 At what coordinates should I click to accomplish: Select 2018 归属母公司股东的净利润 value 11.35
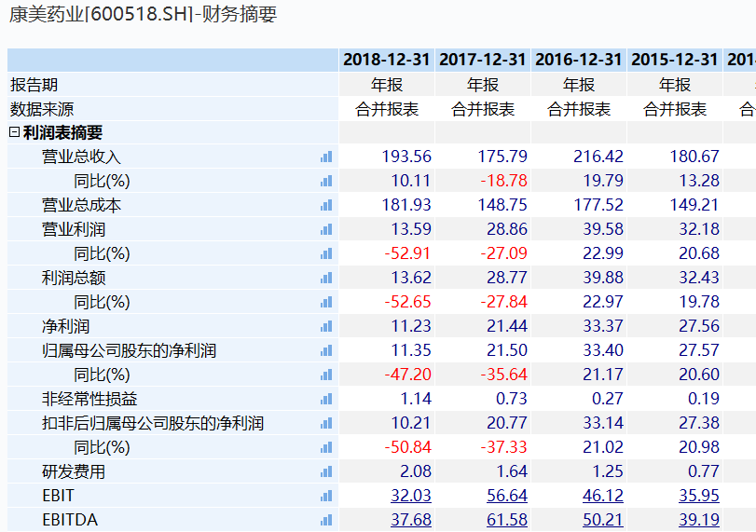pos(411,349)
